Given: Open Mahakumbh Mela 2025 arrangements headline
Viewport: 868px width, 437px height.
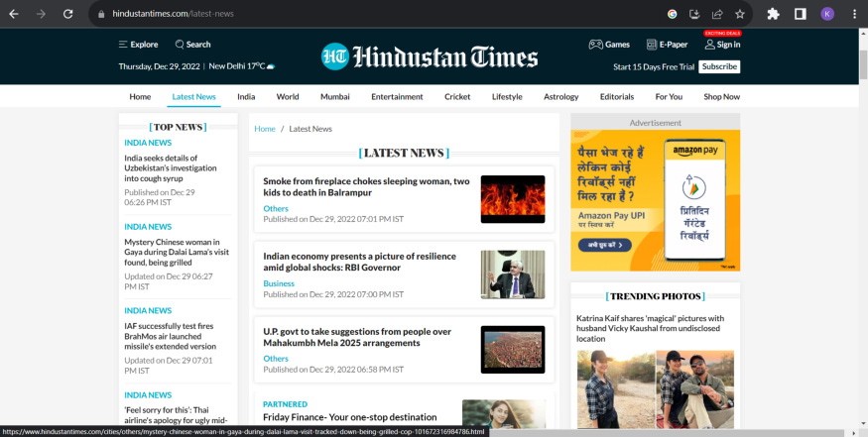Looking at the screenshot, I should [357, 337].
